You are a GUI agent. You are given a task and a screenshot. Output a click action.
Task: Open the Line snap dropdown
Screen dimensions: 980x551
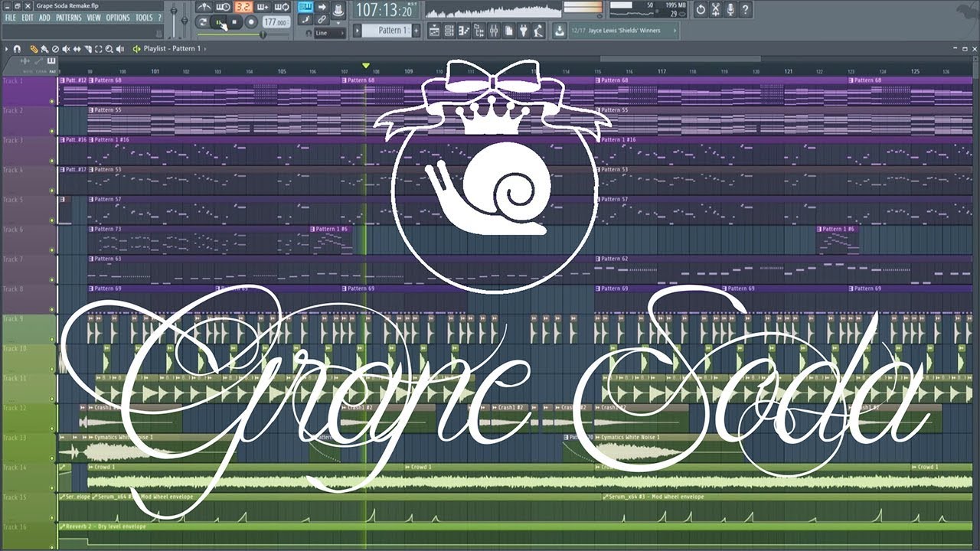point(330,32)
